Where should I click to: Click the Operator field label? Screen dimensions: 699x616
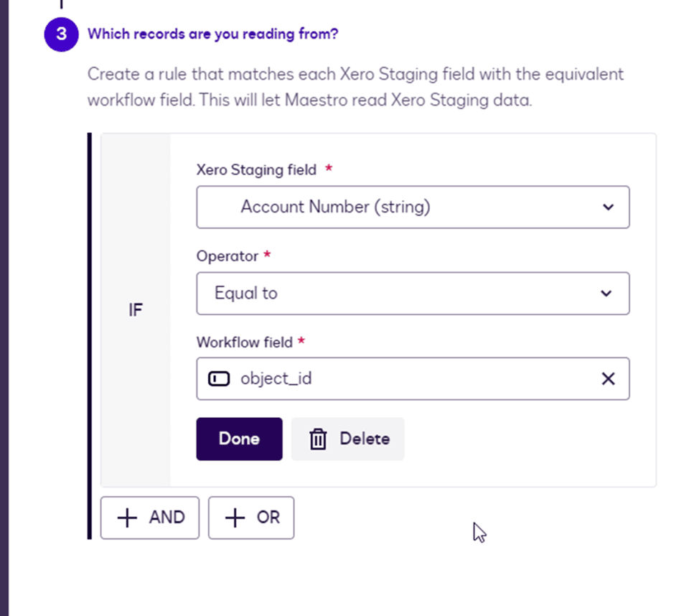point(227,256)
